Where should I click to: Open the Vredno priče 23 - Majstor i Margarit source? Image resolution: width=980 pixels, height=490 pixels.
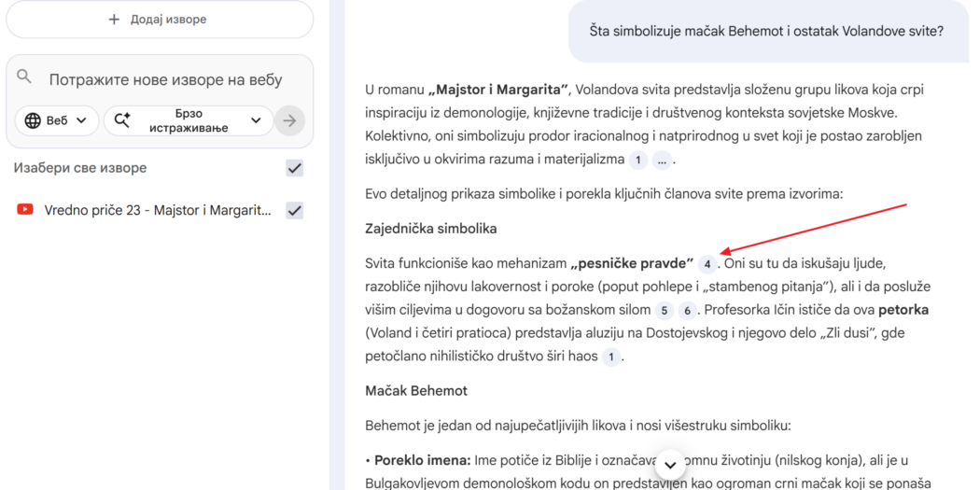pos(157,210)
